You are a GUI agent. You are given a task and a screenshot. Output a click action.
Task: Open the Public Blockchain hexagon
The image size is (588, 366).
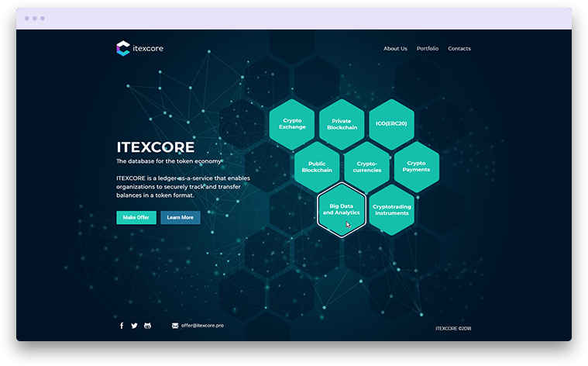(x=317, y=167)
